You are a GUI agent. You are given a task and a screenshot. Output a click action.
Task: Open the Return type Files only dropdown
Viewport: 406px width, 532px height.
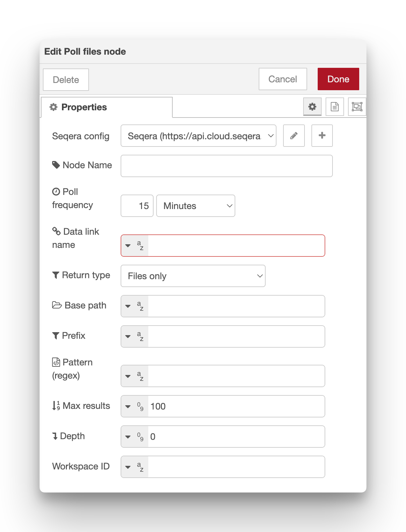pyautogui.click(x=193, y=276)
